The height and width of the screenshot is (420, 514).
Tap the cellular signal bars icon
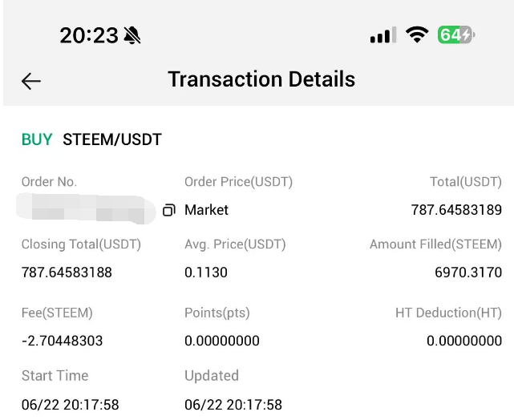(x=383, y=35)
